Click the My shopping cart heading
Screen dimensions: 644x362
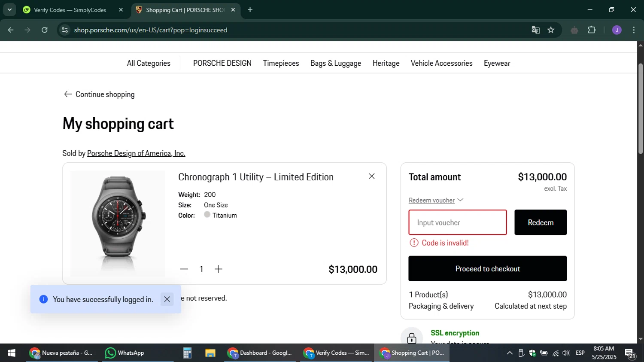[x=118, y=124]
